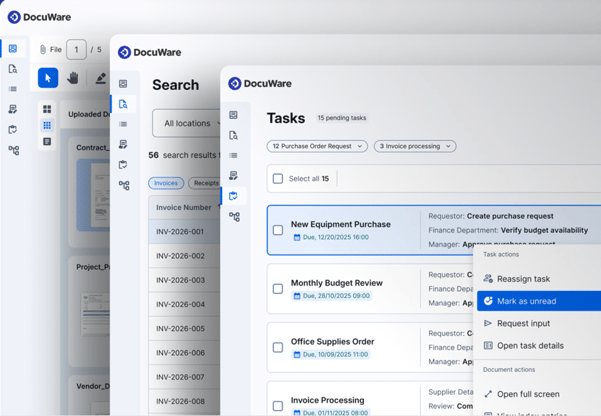Choose Open full screen from context menu

tap(537, 394)
